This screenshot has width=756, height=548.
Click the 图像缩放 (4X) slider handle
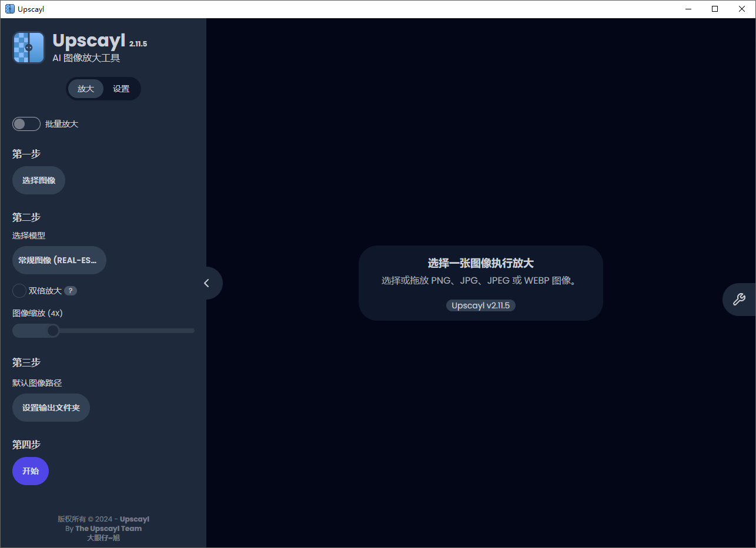point(53,331)
